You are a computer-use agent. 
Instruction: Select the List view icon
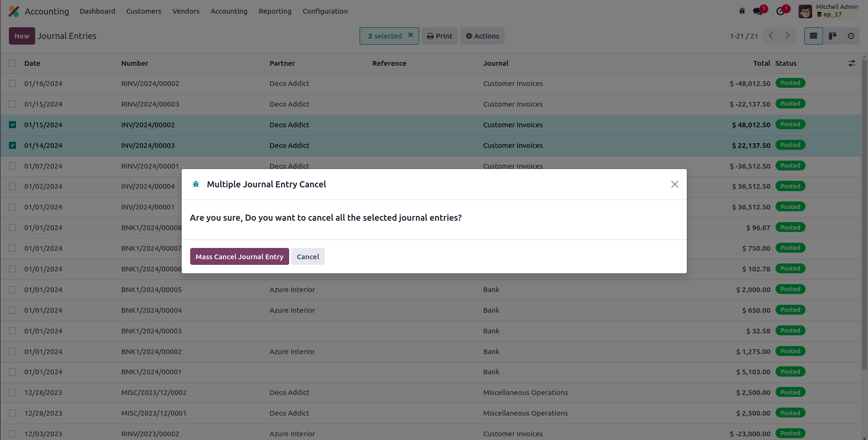point(814,36)
